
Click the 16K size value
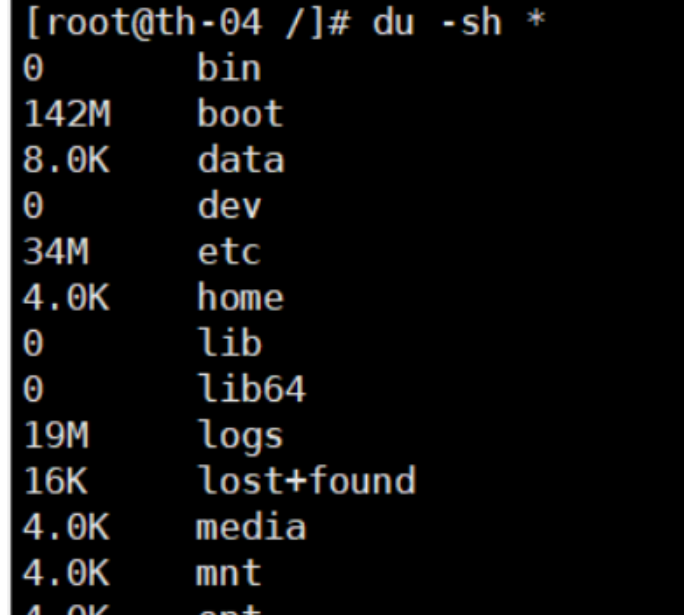[47, 482]
